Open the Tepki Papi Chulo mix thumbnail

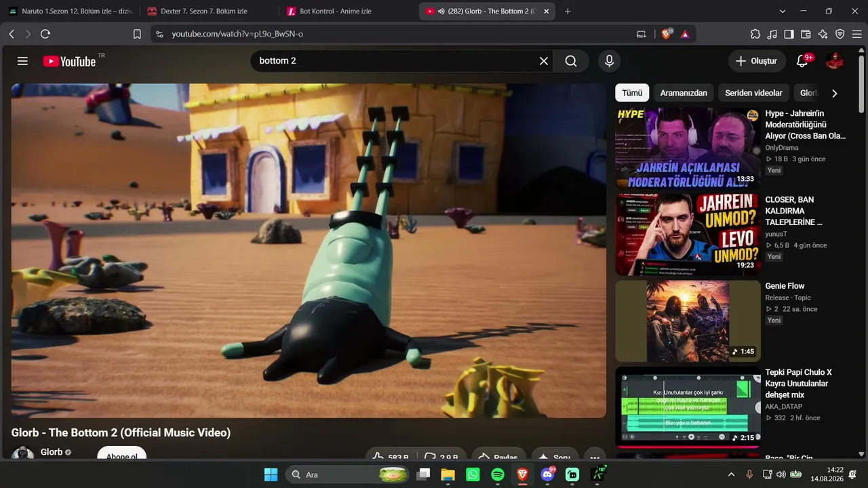[688, 407]
